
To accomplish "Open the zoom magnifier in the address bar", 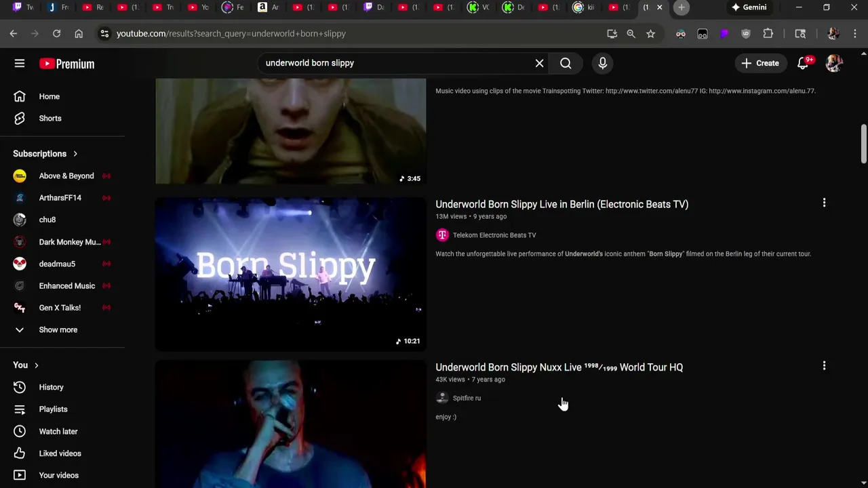I will coord(631,33).
